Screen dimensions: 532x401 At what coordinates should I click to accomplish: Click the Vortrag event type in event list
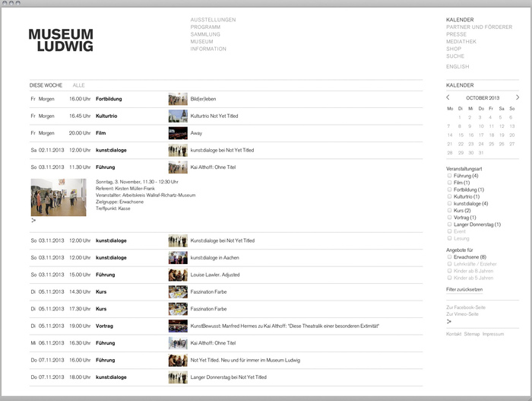point(104,326)
